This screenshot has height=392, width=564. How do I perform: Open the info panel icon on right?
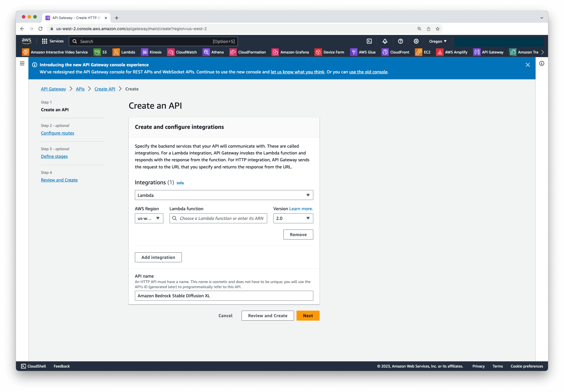pos(542,63)
